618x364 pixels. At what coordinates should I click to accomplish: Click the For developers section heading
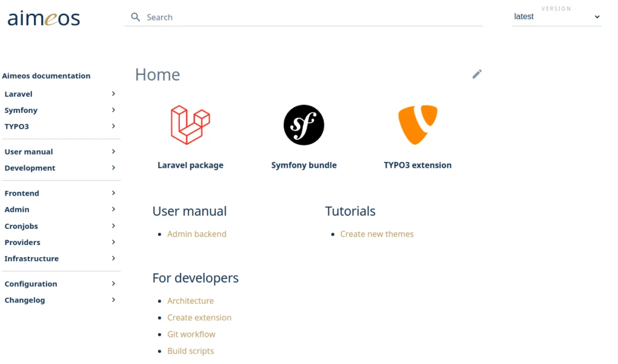(x=196, y=278)
